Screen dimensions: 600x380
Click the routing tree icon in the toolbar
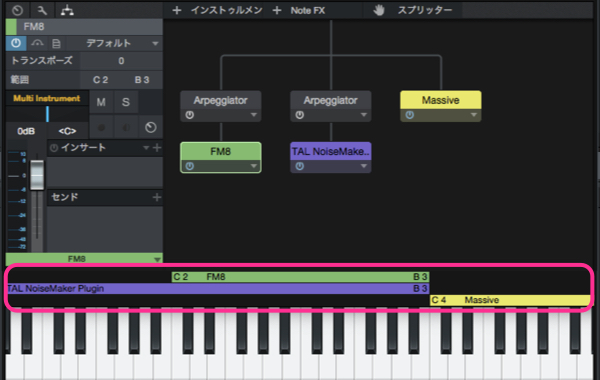[67, 10]
